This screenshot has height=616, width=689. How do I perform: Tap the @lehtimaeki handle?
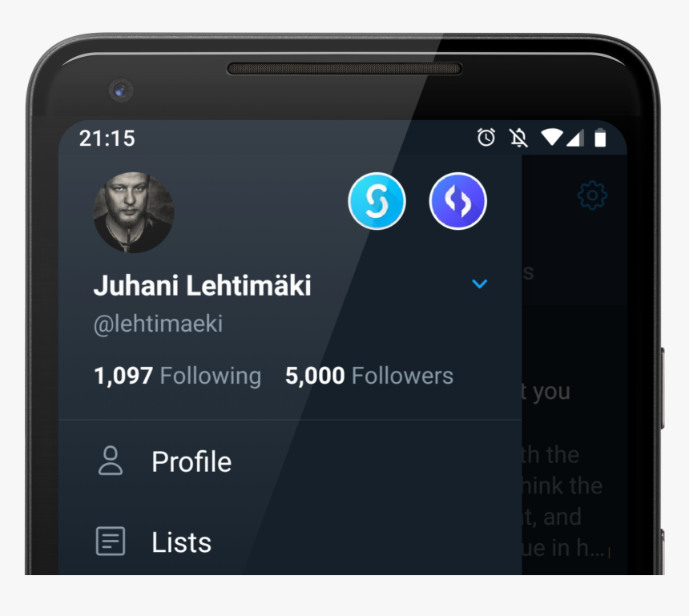158,324
